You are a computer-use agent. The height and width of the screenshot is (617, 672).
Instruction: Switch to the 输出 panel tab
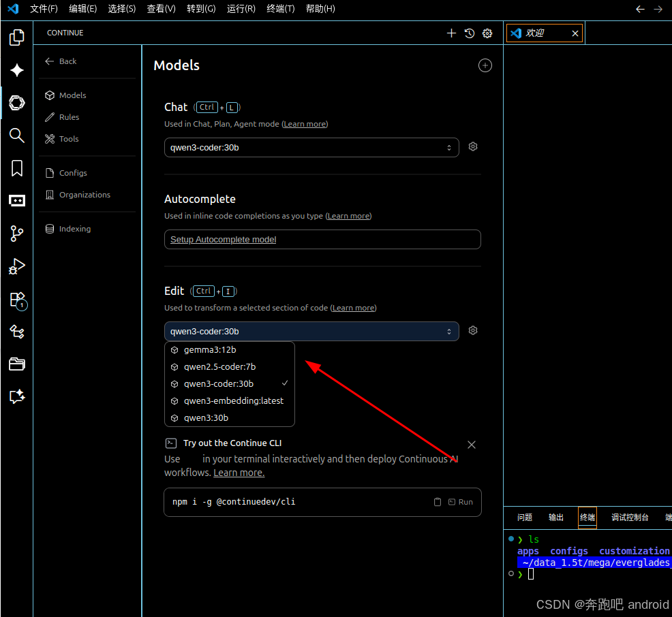[556, 518]
